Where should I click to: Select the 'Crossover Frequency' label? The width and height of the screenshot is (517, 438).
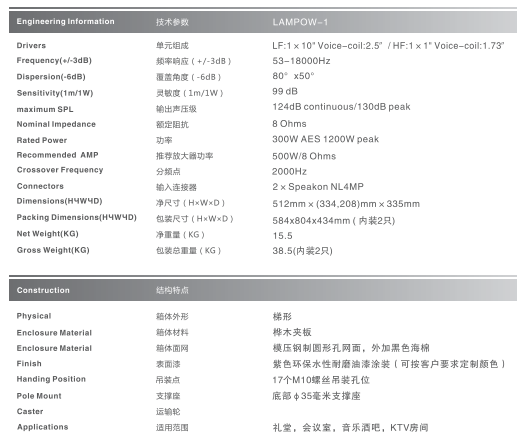click(x=60, y=170)
